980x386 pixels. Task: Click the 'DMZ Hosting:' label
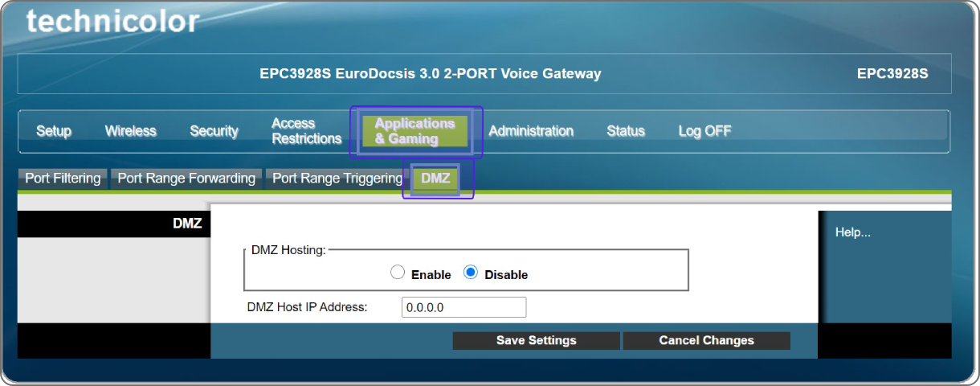point(288,250)
